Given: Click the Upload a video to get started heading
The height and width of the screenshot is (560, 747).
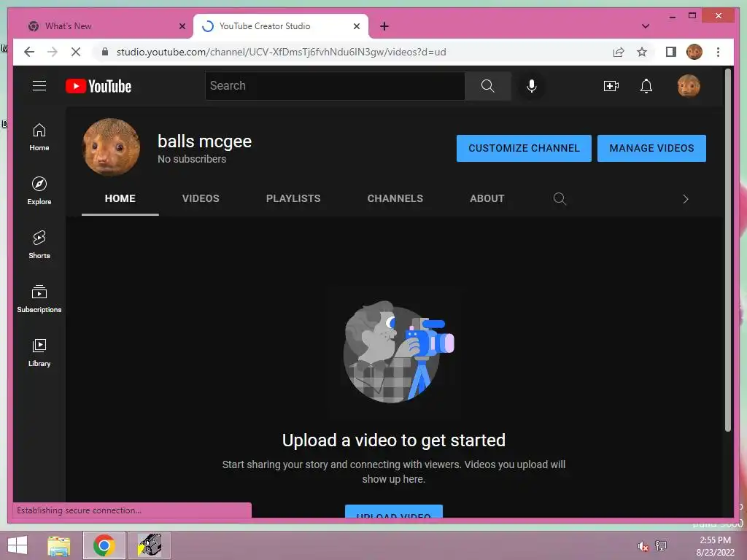Looking at the screenshot, I should tap(393, 440).
